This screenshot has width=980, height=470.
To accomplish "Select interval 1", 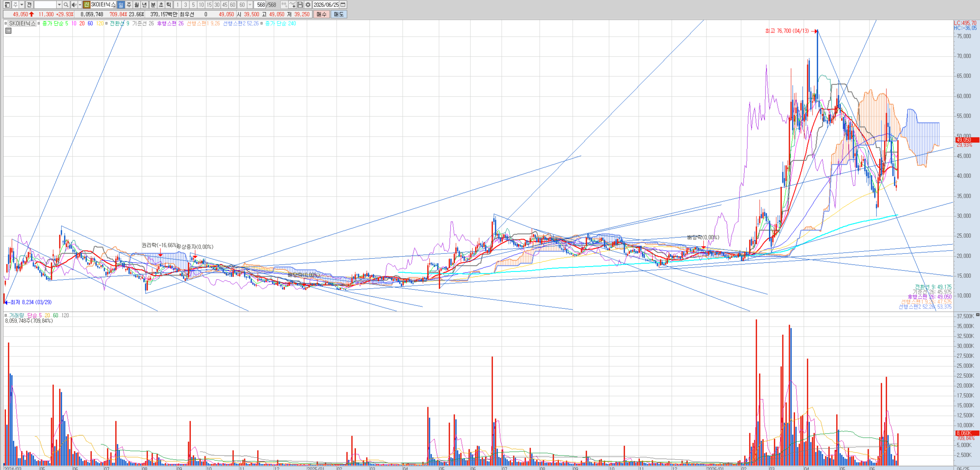I will (178, 5).
